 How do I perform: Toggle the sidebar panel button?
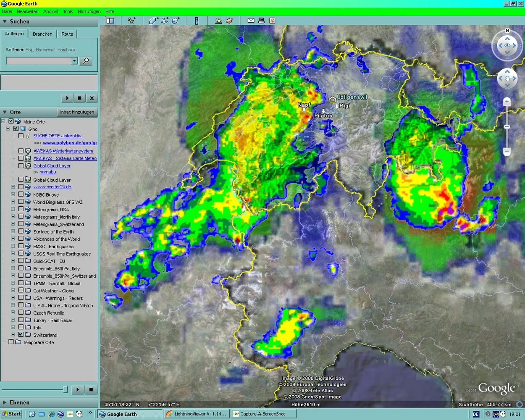click(x=110, y=21)
